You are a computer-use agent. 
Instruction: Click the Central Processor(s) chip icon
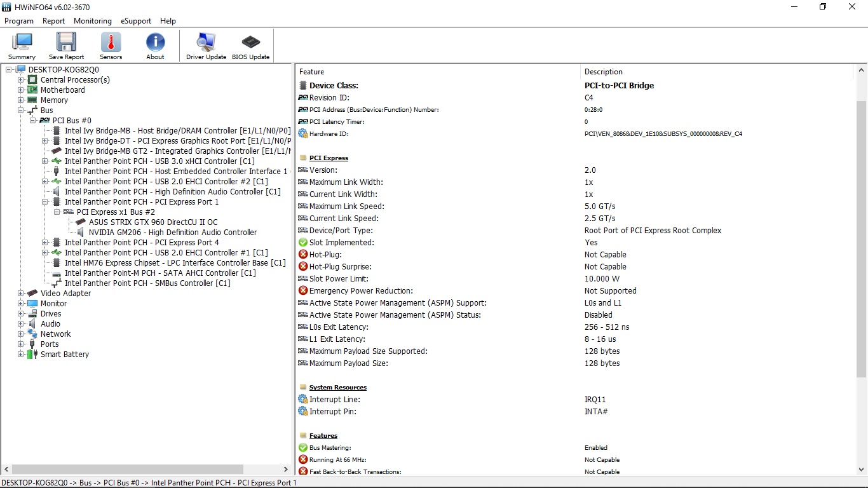click(32, 80)
